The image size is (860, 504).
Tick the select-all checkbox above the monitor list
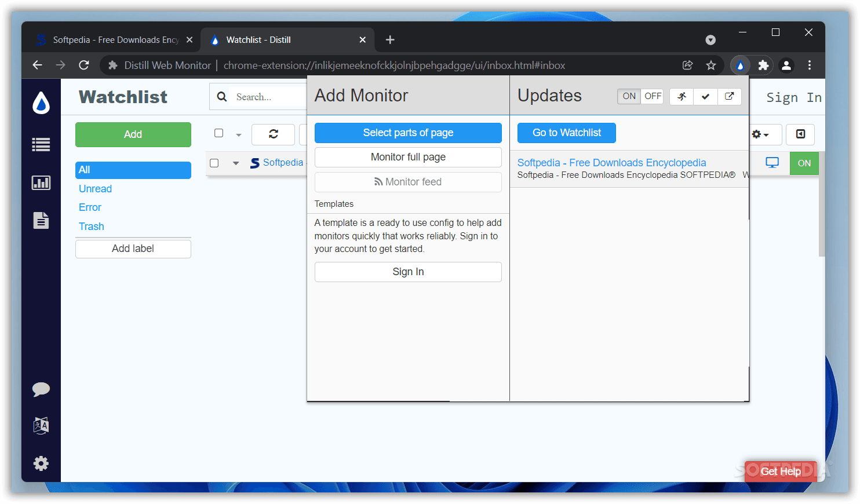click(219, 133)
